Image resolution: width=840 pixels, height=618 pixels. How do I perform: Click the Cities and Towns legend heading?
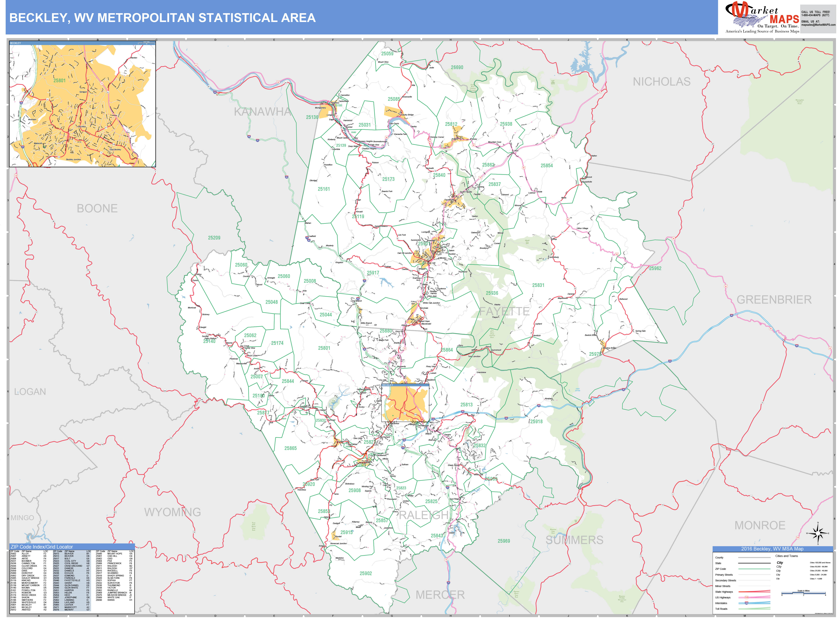click(787, 556)
